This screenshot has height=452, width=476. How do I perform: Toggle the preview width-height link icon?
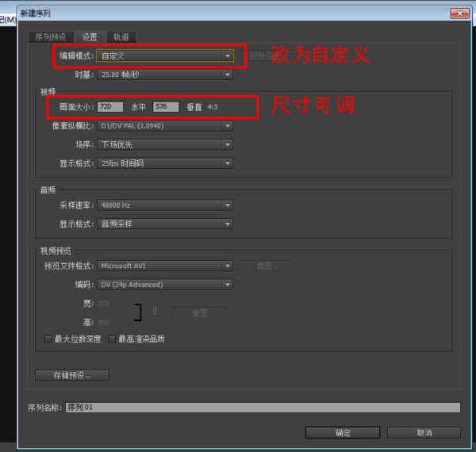[155, 311]
